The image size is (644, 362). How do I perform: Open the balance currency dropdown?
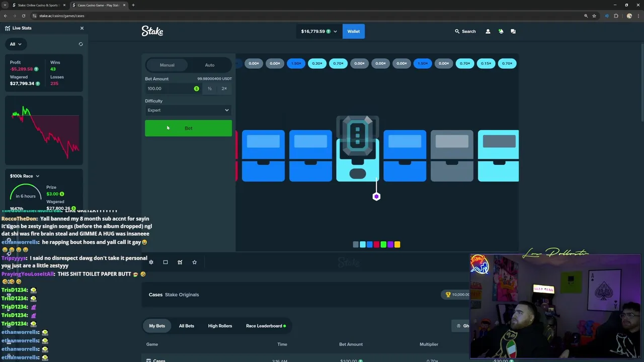coord(319,31)
